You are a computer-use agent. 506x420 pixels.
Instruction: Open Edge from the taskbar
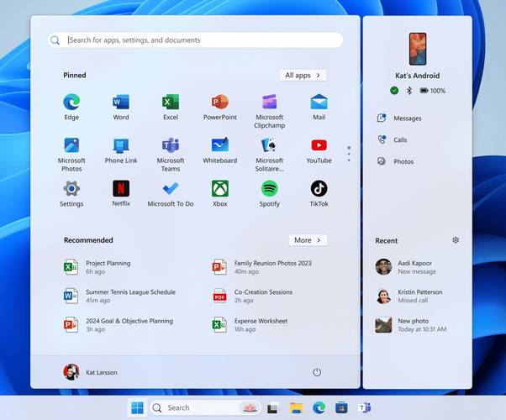(x=319, y=408)
